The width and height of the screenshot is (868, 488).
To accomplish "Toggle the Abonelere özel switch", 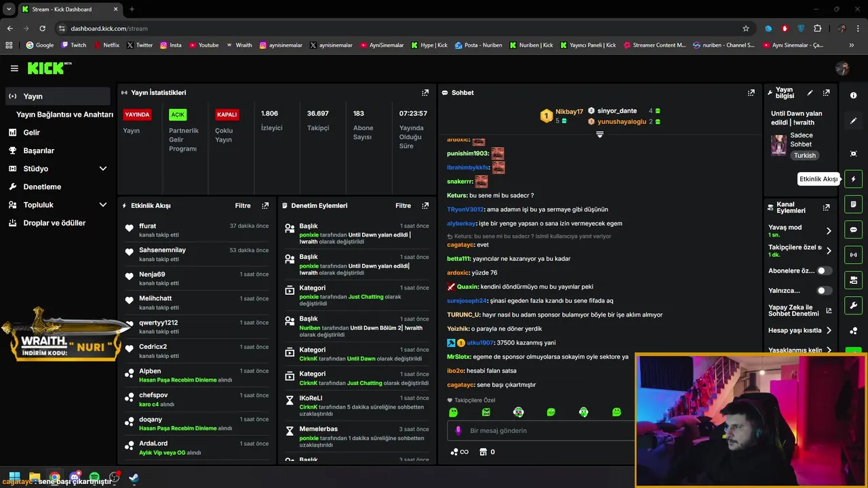I will (x=824, y=270).
